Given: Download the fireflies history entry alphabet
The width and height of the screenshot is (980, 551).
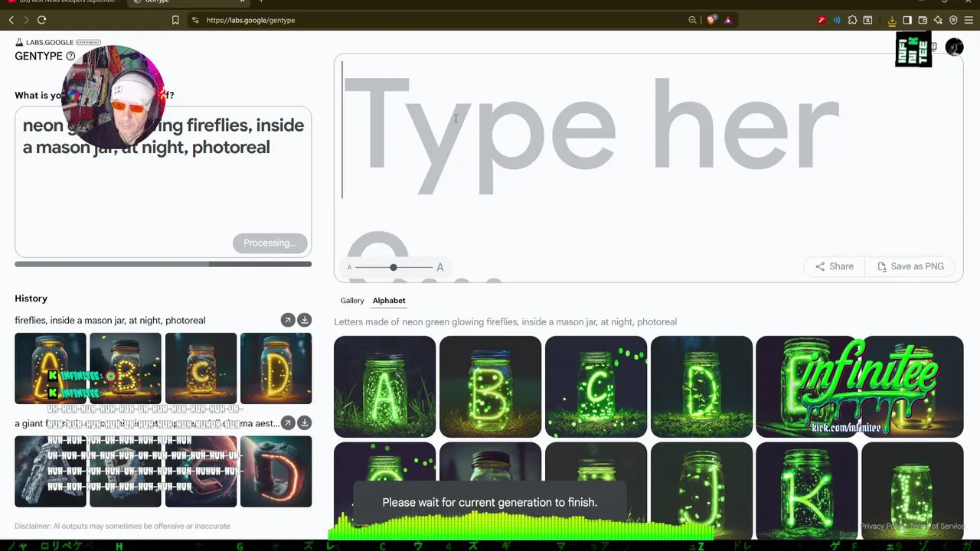Looking at the screenshot, I should coord(304,320).
